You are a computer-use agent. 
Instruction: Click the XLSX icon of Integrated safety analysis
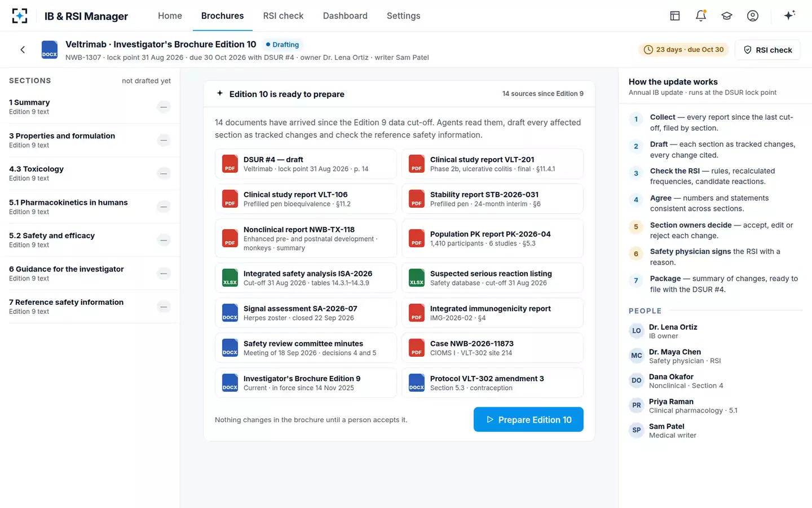230,278
